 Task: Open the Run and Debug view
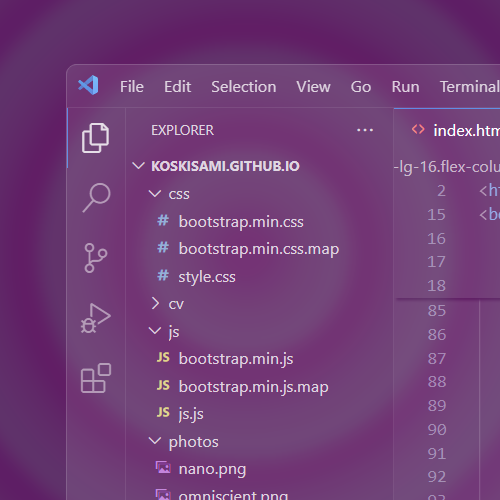pyautogui.click(x=96, y=318)
